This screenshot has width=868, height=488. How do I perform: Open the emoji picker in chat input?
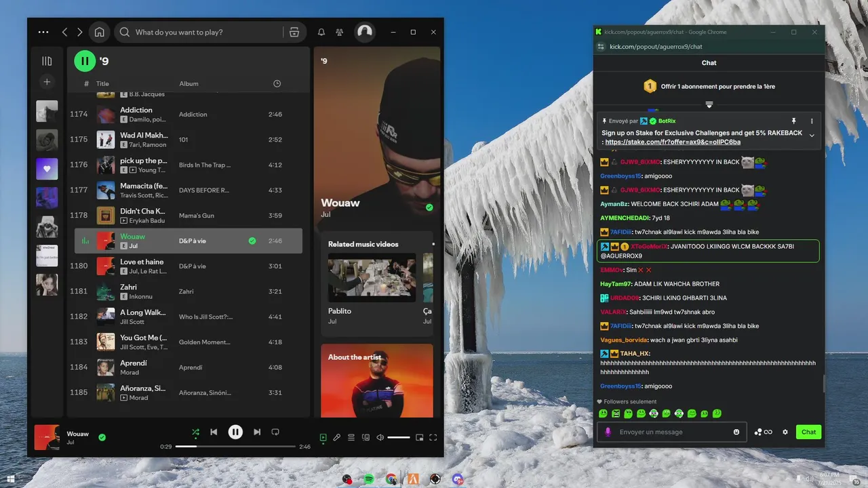736,432
